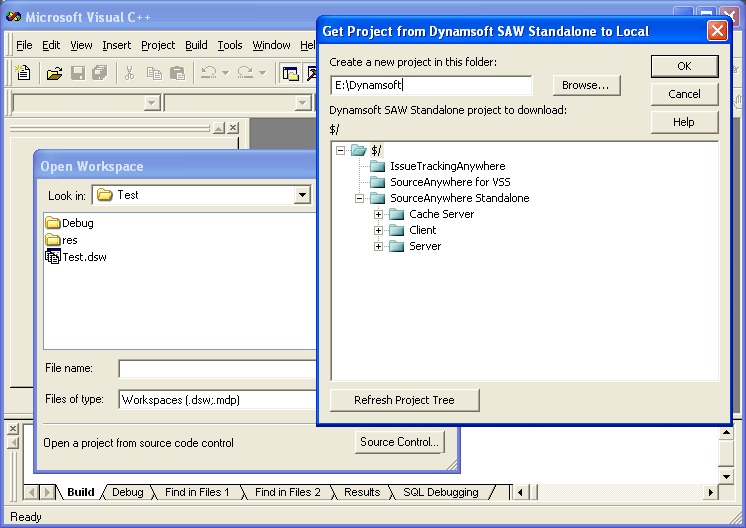This screenshot has width=746, height=528.
Task: Click the Undo arrow icon
Action: point(208,73)
